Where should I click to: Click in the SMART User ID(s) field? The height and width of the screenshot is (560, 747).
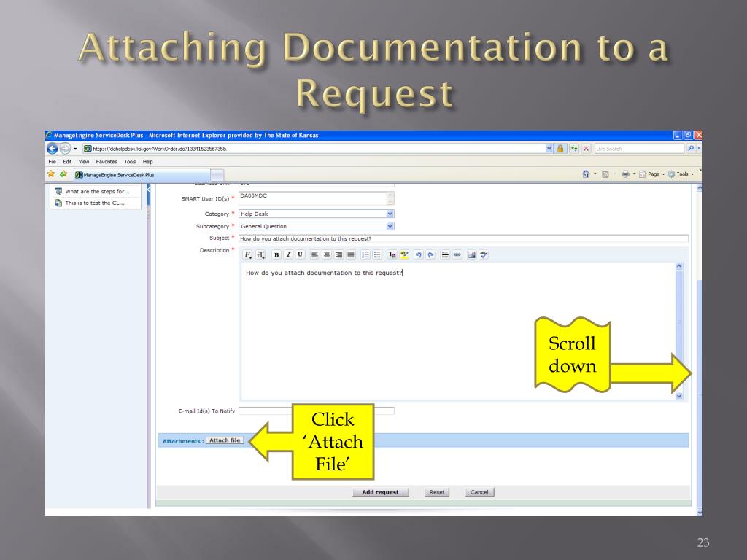coord(317,198)
